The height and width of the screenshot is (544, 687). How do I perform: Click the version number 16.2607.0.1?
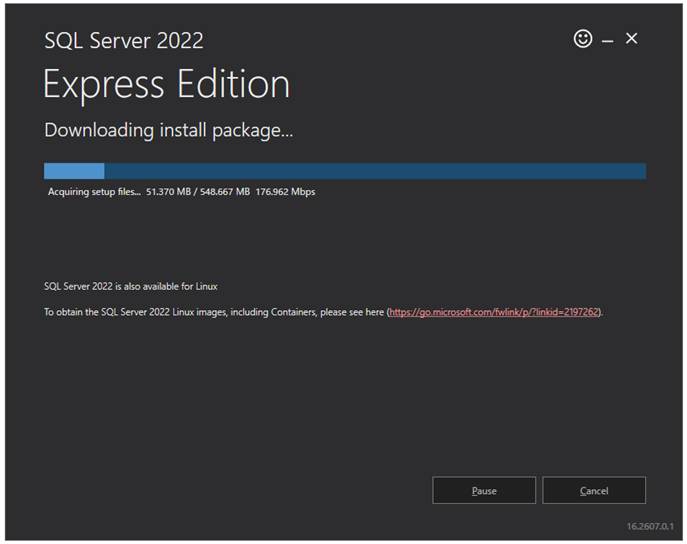point(650,526)
